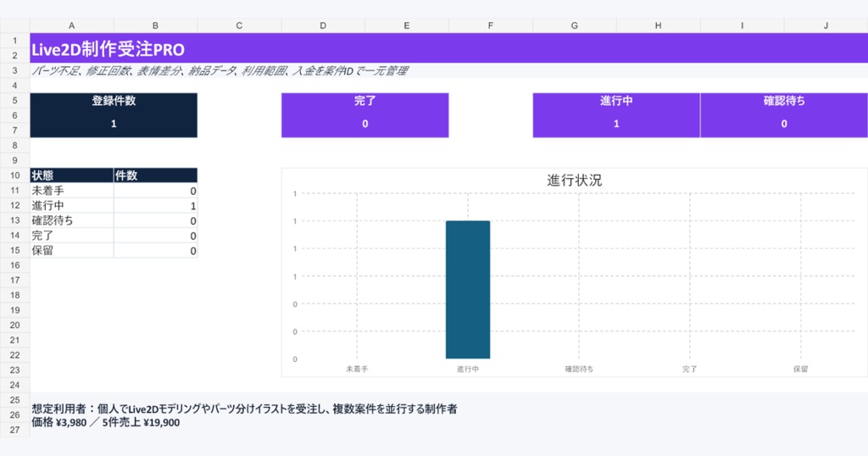Select row 20 header
This screenshot has height=456, width=868.
[x=15, y=325]
